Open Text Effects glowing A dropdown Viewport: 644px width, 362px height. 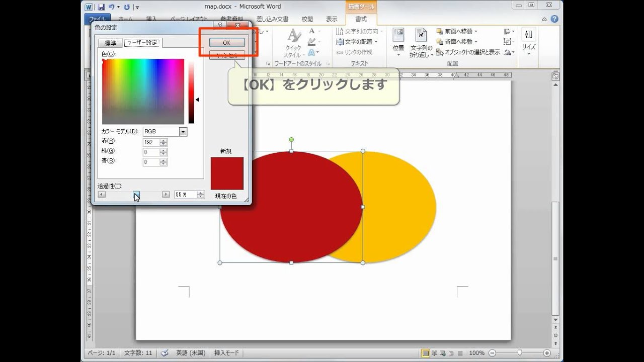tap(312, 52)
